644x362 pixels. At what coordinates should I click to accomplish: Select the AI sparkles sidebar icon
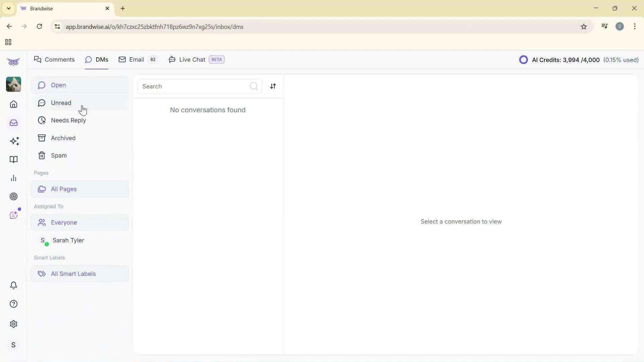[14, 141]
